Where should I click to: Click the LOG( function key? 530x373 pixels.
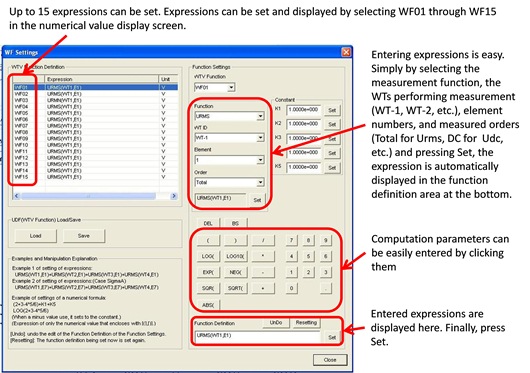point(208,256)
